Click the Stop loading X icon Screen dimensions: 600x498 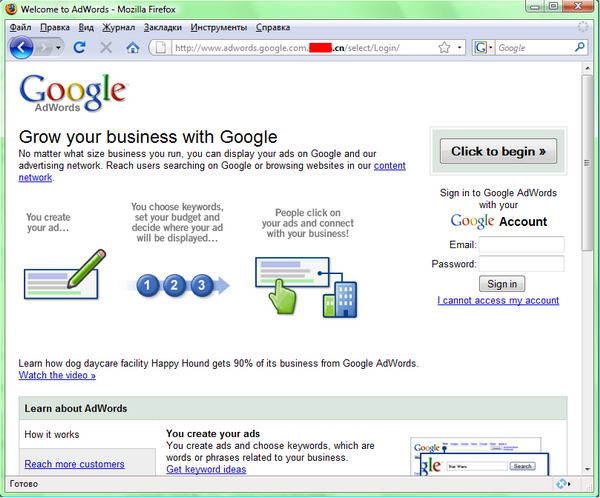(x=106, y=48)
